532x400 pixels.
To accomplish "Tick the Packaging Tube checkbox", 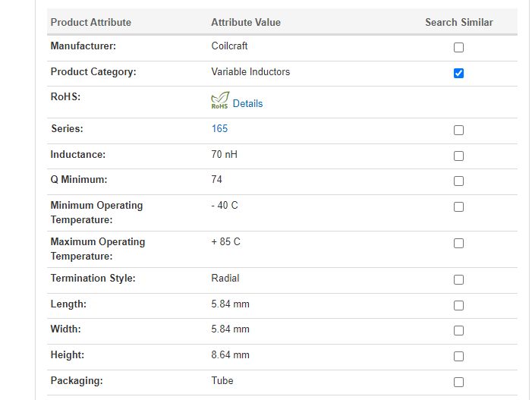I will 458,382.
